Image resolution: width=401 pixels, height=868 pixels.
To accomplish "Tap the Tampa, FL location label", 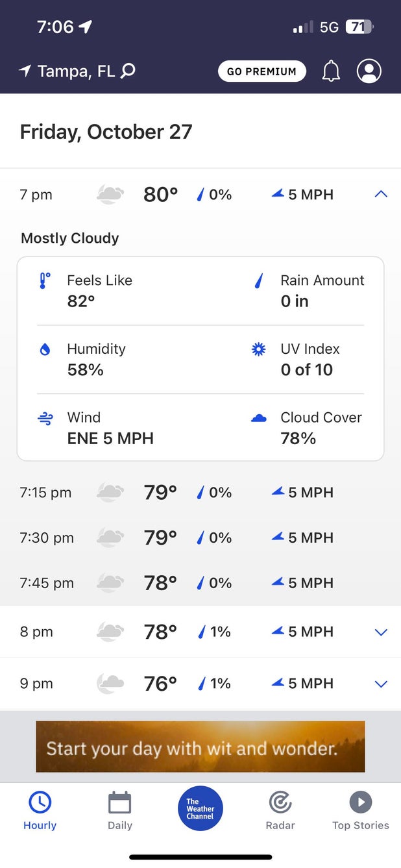I will point(77,71).
